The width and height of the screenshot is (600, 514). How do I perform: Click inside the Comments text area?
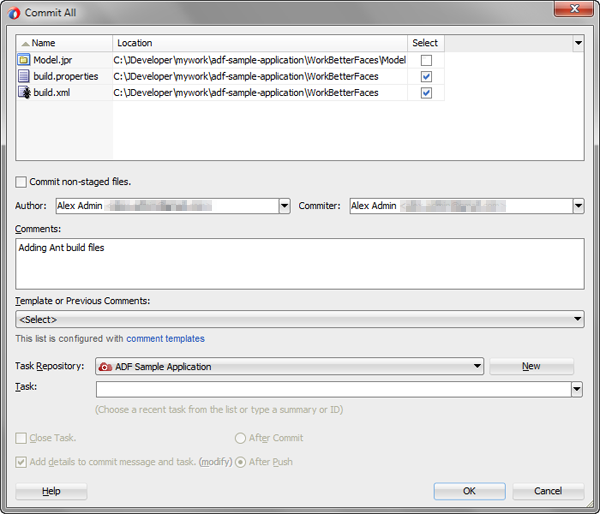(x=300, y=264)
